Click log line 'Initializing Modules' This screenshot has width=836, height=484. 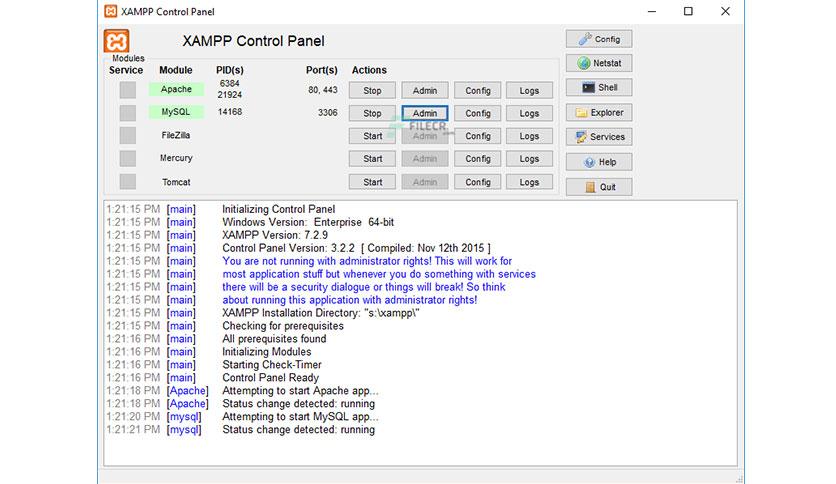pyautogui.click(x=267, y=352)
